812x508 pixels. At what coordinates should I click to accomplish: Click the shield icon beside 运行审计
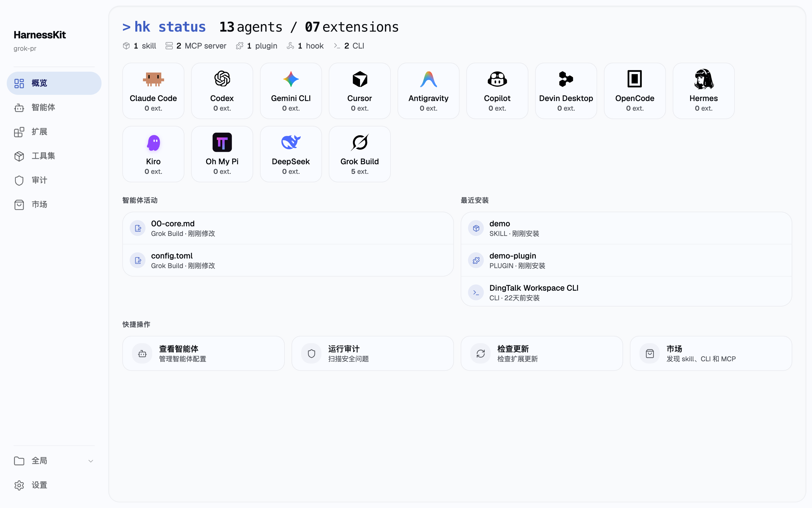[311, 353]
